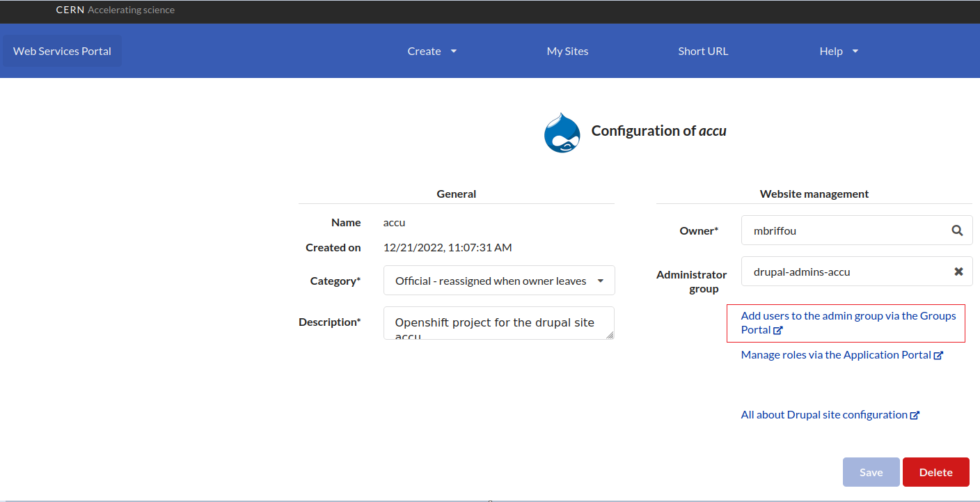Focus the Administrator group field
This screenshot has width=980, height=502.
857,272
